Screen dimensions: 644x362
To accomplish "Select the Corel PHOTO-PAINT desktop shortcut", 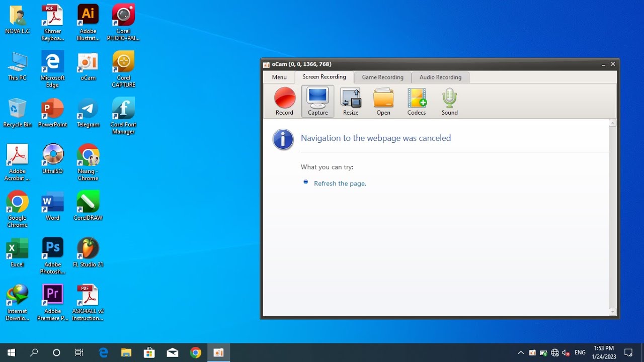I will [x=123, y=23].
